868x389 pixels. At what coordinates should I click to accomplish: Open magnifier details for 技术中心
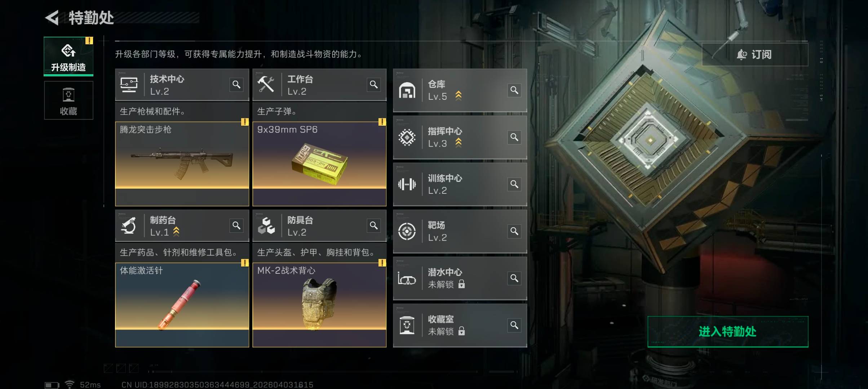click(236, 85)
